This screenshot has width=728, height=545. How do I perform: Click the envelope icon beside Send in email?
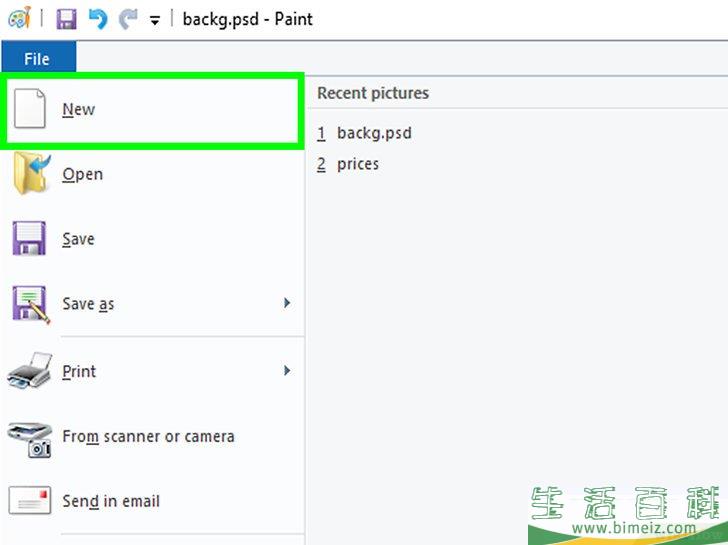point(29,500)
